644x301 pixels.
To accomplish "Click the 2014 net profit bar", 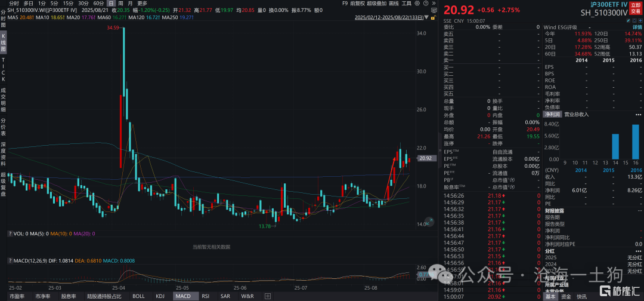I will tap(615, 146).
